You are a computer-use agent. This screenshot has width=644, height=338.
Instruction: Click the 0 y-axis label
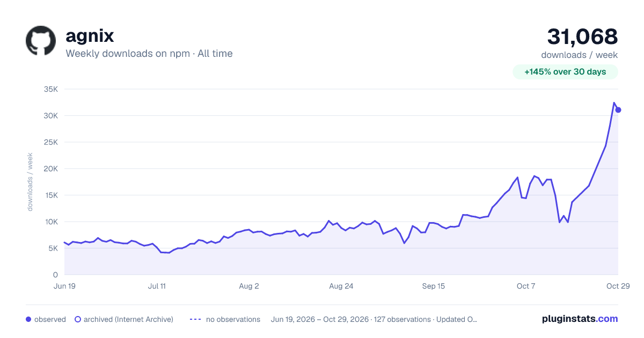[55, 275]
